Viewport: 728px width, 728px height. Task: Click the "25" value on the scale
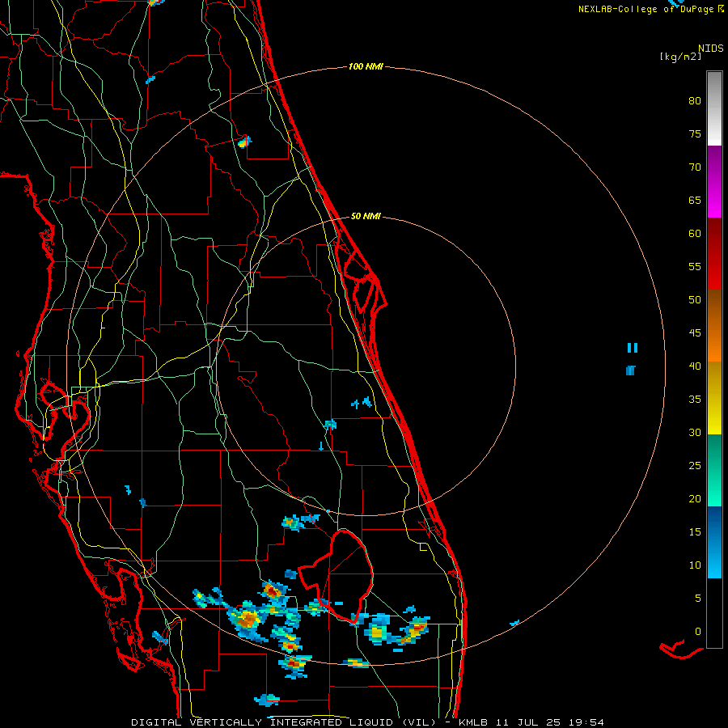pos(695,466)
